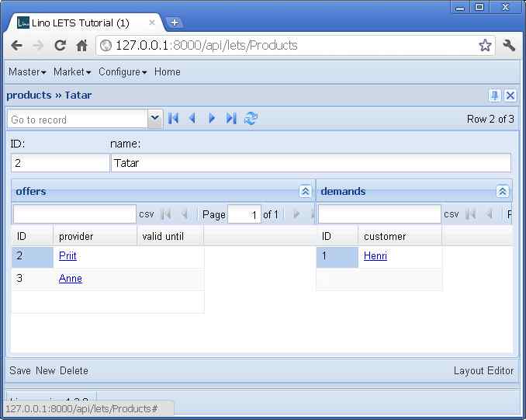Image resolution: width=526 pixels, height=420 pixels.
Task: Open the Henri customer link
Action: click(375, 256)
